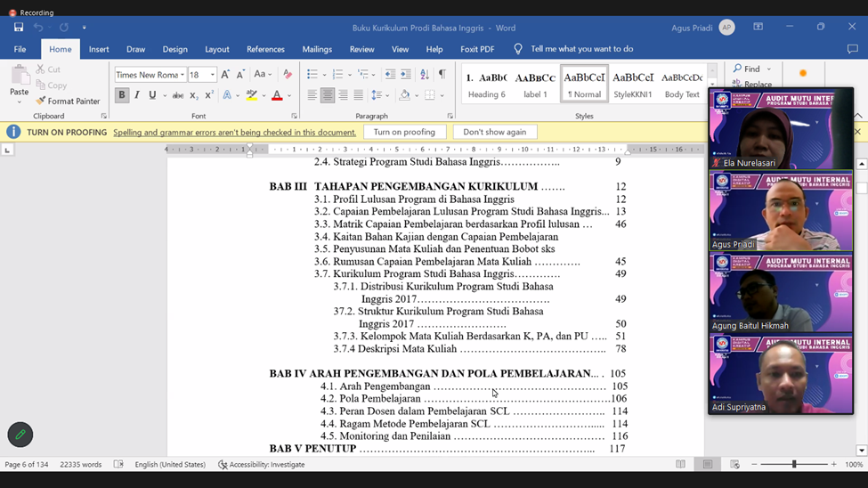Switch to the Insert tab

pyautogui.click(x=99, y=49)
